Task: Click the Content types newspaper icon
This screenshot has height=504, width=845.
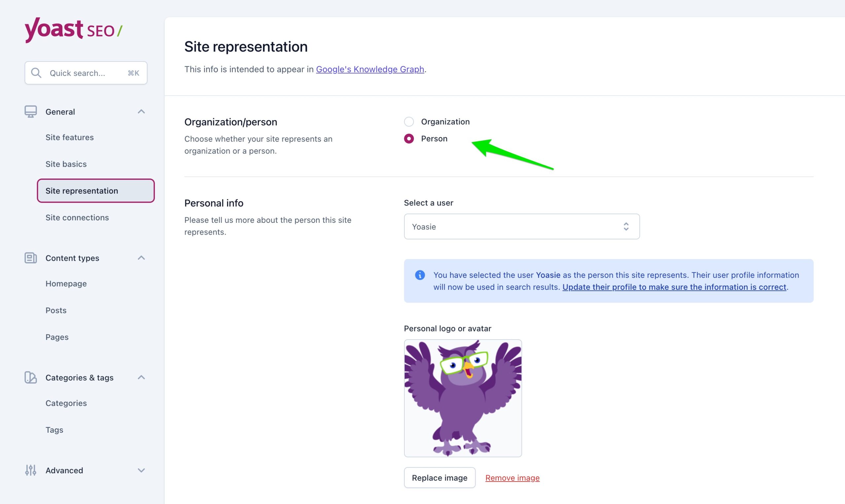Action: pos(31,258)
